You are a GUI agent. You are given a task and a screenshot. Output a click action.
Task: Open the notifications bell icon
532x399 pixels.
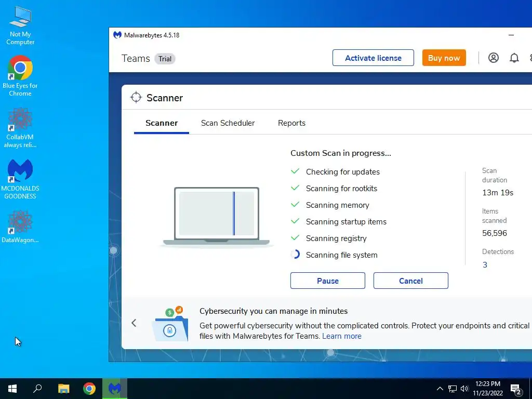(x=514, y=58)
